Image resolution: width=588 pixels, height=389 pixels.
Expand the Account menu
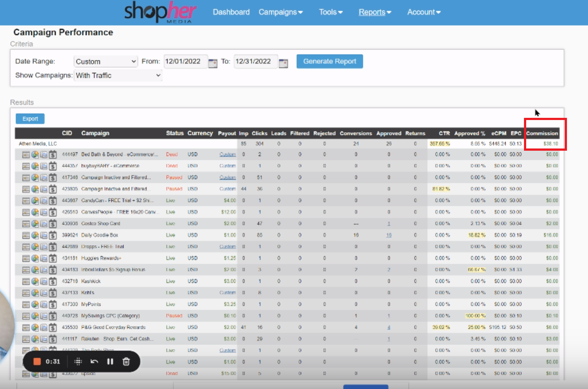424,12
